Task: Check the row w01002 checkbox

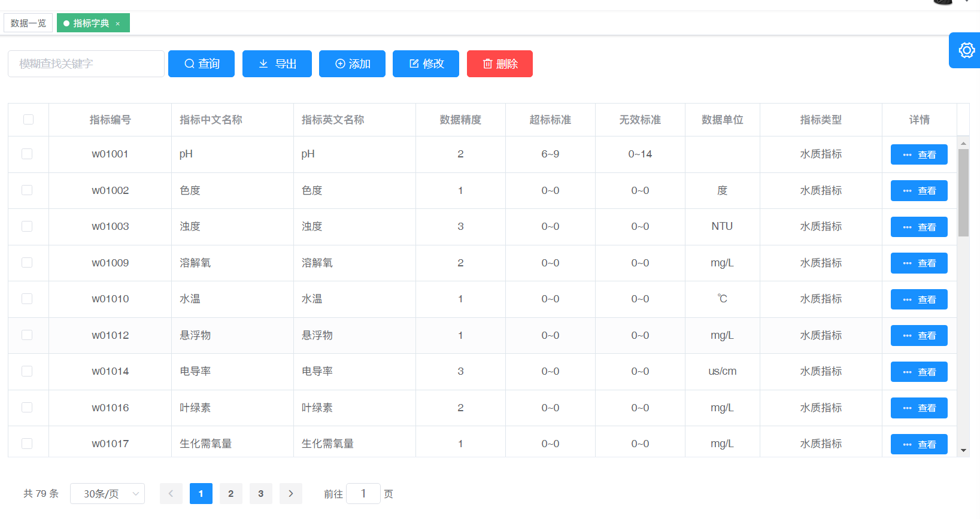Action: pyautogui.click(x=27, y=190)
